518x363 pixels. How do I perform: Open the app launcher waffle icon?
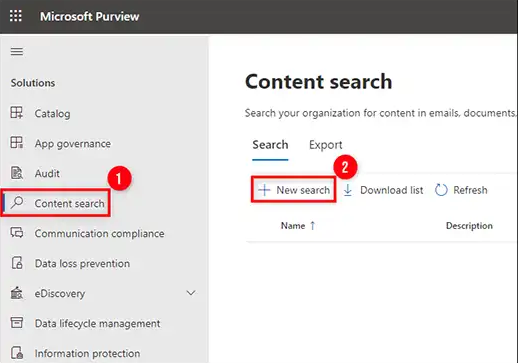click(16, 16)
